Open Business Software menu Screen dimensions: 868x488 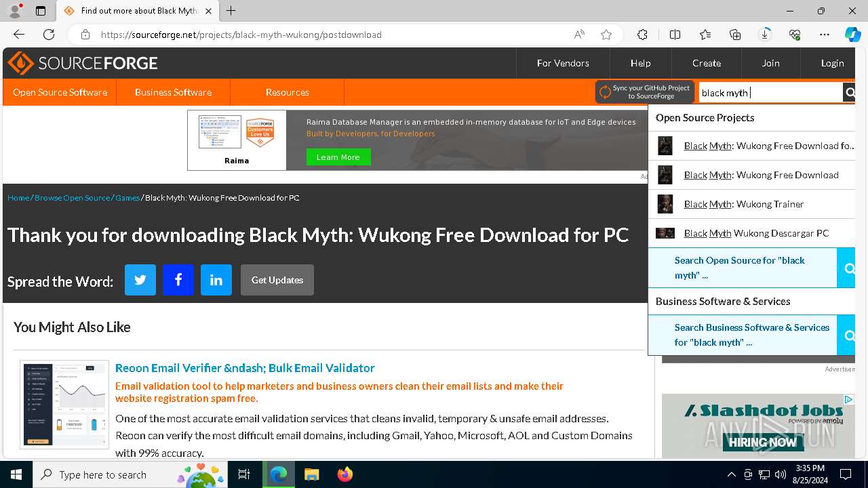pyautogui.click(x=173, y=92)
